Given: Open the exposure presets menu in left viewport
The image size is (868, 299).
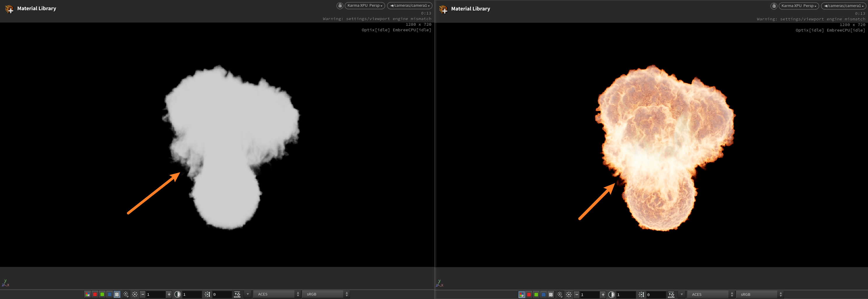Looking at the screenshot, I should pos(126,294).
